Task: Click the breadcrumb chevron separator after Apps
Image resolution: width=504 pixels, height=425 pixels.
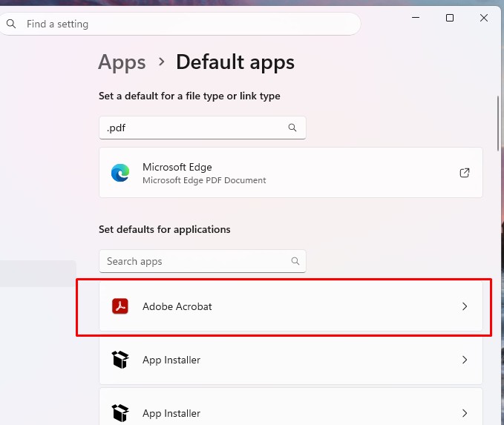Action: (x=161, y=62)
